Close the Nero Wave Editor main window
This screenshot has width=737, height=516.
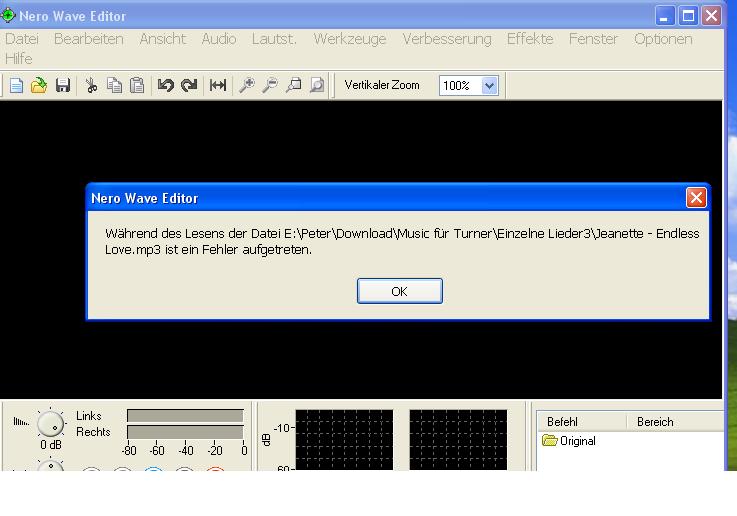pyautogui.click(x=712, y=16)
